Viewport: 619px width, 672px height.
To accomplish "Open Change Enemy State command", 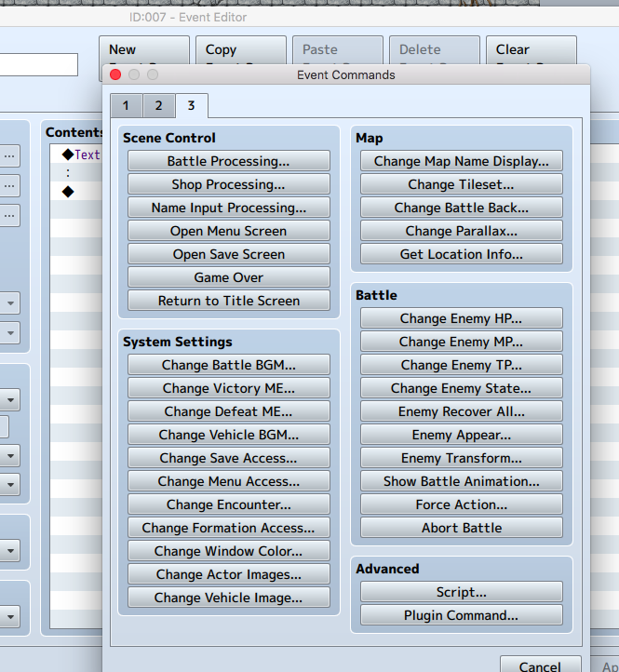I will point(462,388).
